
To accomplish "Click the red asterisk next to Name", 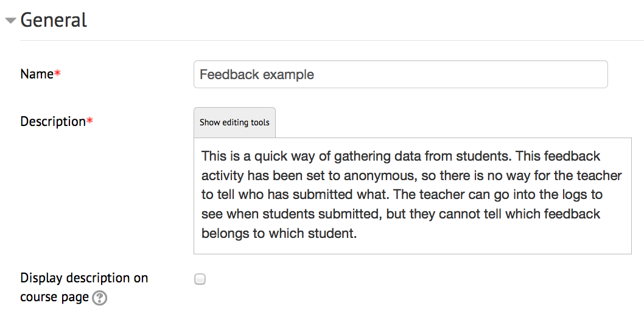I will (57, 74).
